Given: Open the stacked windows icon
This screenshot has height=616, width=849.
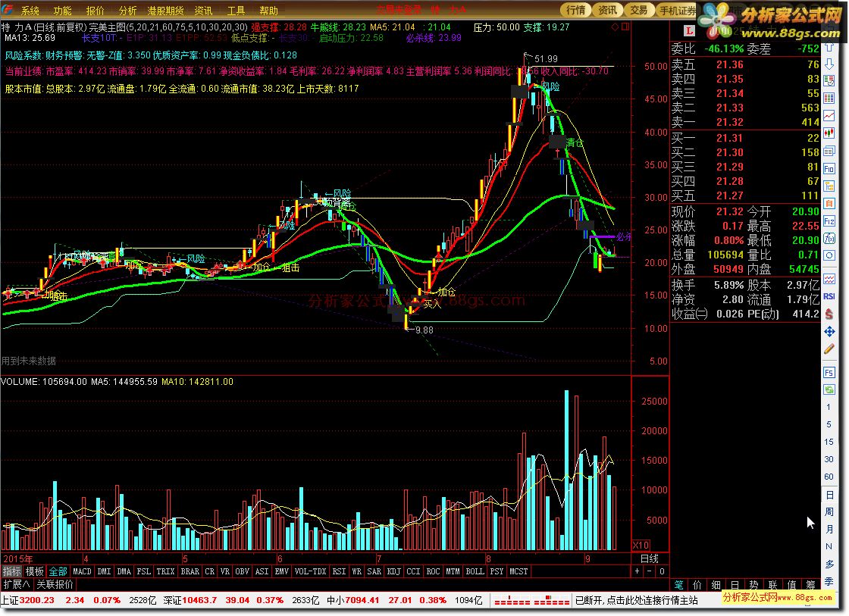Looking at the screenshot, I should point(829,151).
